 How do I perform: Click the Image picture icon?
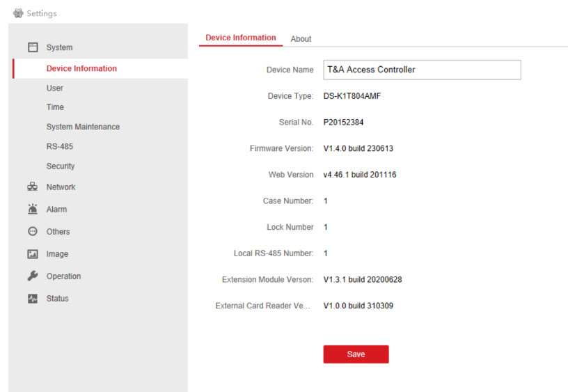click(x=32, y=254)
